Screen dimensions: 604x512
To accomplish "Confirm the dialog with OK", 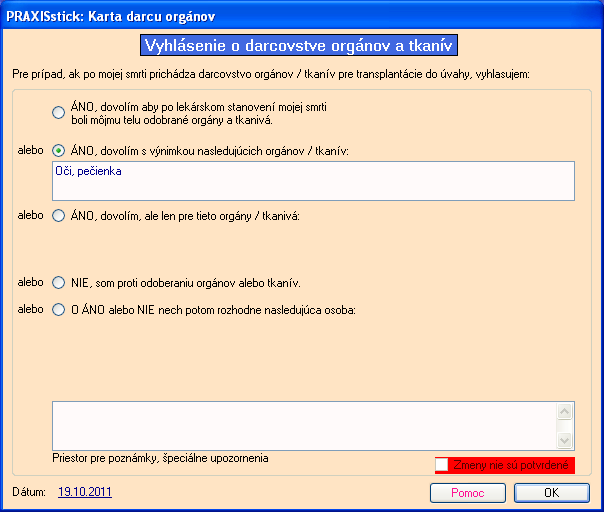I will pos(551,493).
